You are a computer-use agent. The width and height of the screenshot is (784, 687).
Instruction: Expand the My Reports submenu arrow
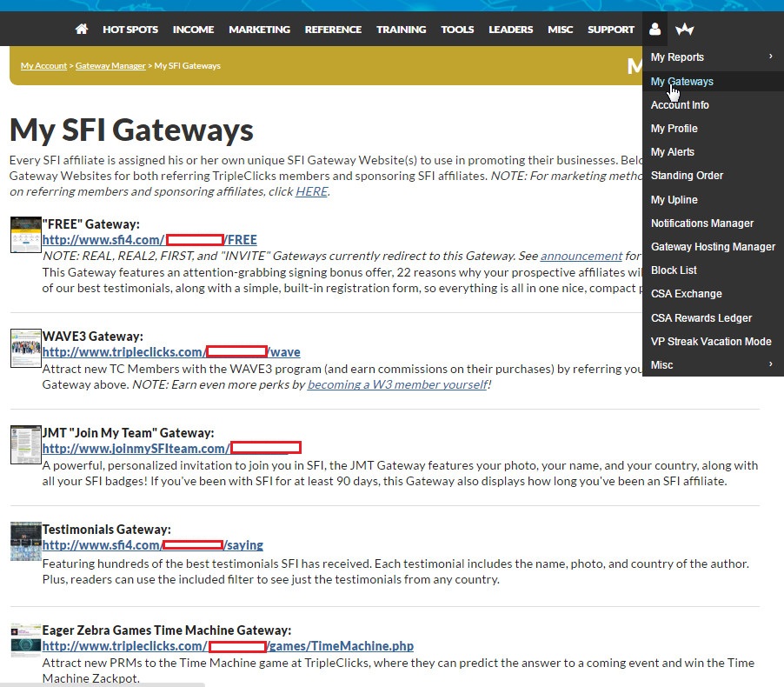click(770, 57)
